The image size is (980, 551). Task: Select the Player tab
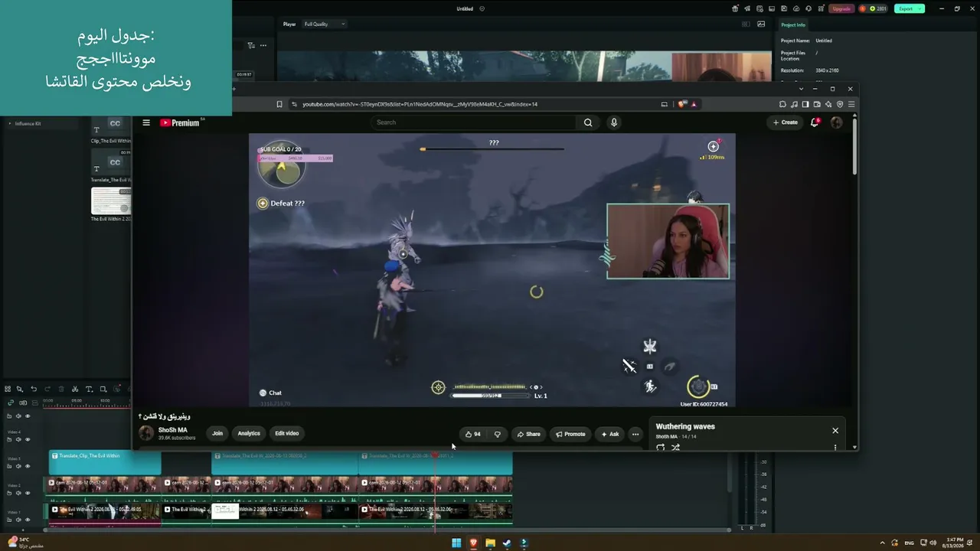[289, 24]
